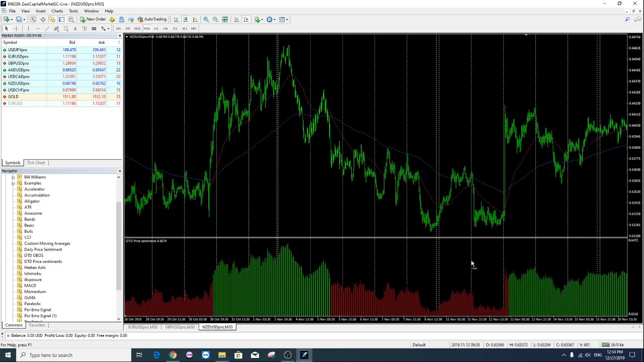Screen dimensions: 644x362
Task: Switch chart to Line Chart mode
Action: pyautogui.click(x=195, y=19)
